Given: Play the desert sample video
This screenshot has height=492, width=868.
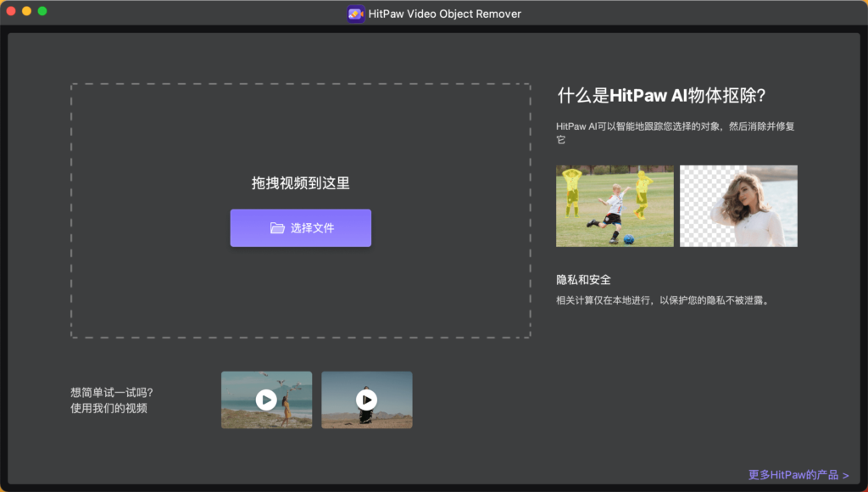Looking at the screenshot, I should pyautogui.click(x=366, y=400).
